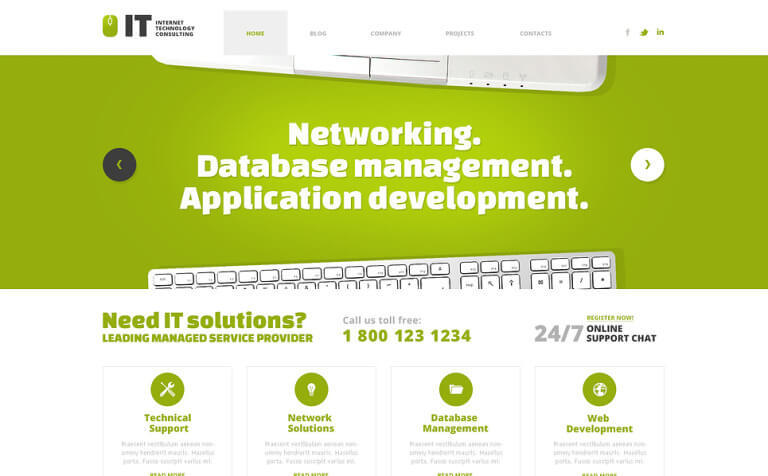
Task: Click Read More under Technical Support
Action: [168, 474]
